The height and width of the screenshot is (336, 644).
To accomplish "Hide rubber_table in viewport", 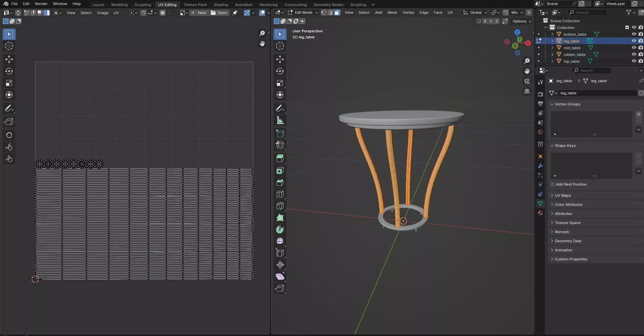I will tap(634, 54).
